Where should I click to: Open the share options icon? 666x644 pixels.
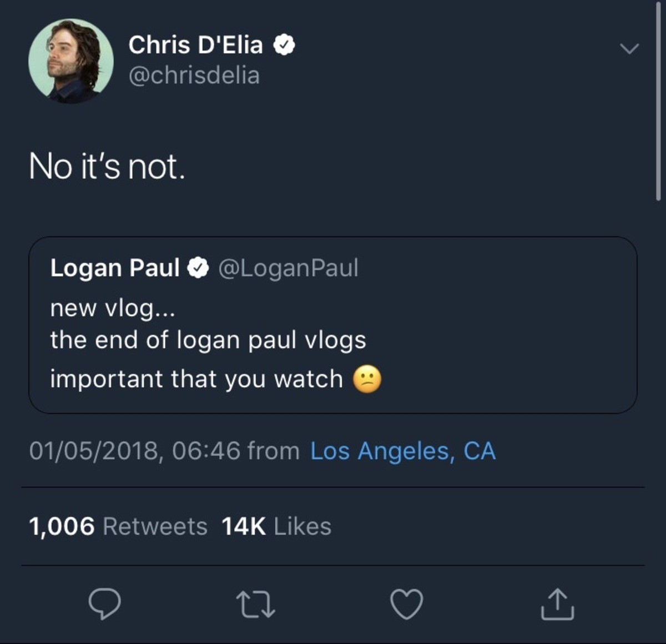click(557, 604)
